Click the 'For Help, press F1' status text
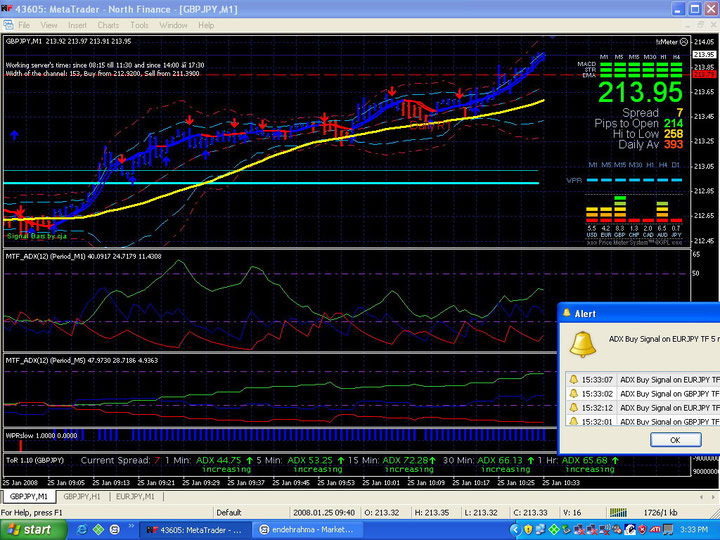 tap(32, 512)
